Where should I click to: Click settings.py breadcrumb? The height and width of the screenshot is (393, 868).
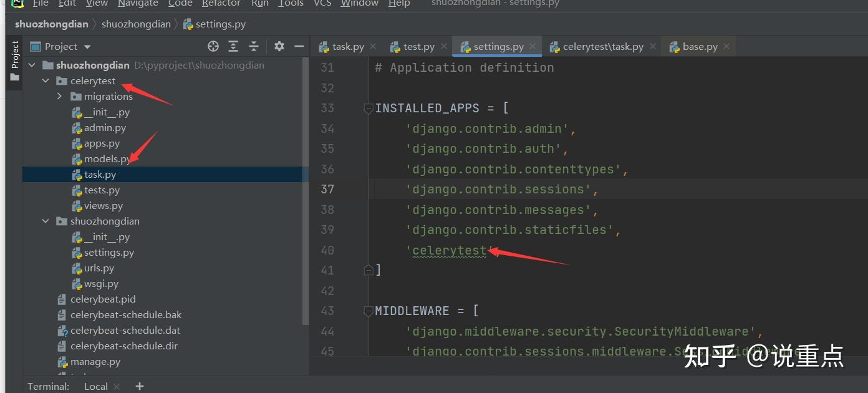215,24
